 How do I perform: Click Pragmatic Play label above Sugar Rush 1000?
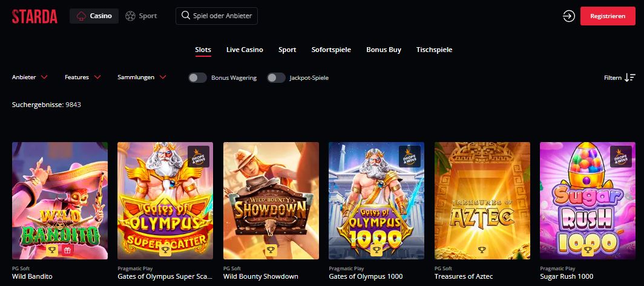coord(557,268)
